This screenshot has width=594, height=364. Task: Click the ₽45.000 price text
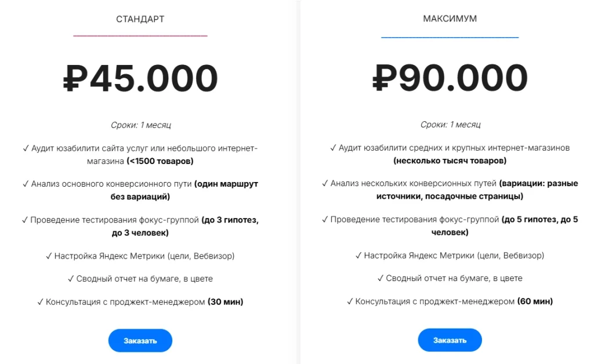point(140,78)
